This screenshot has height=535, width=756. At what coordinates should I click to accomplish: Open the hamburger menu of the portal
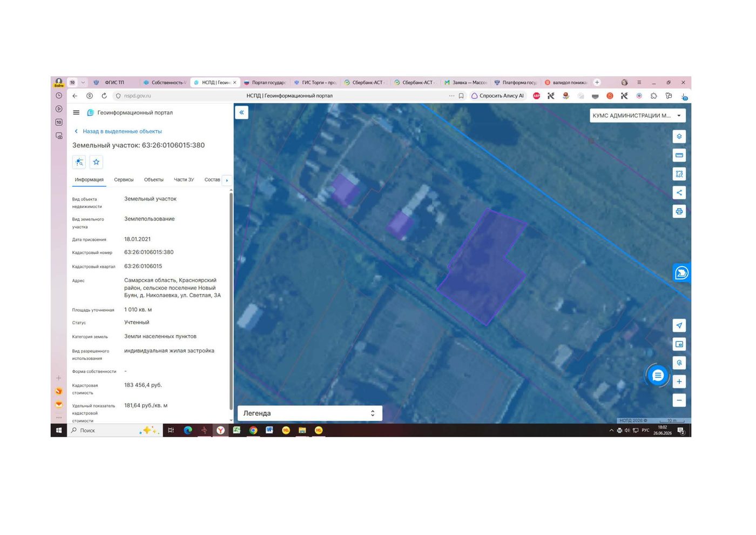click(x=76, y=112)
